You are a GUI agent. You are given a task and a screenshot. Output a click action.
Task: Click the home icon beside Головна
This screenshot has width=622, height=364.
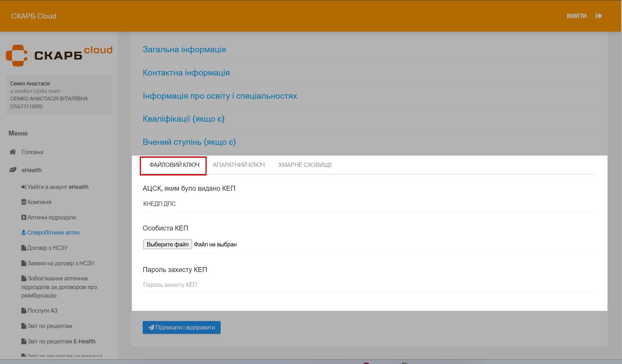click(x=12, y=152)
